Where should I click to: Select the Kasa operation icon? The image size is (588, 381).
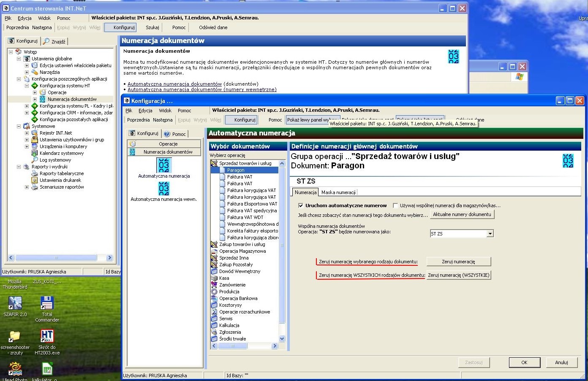(x=214, y=278)
